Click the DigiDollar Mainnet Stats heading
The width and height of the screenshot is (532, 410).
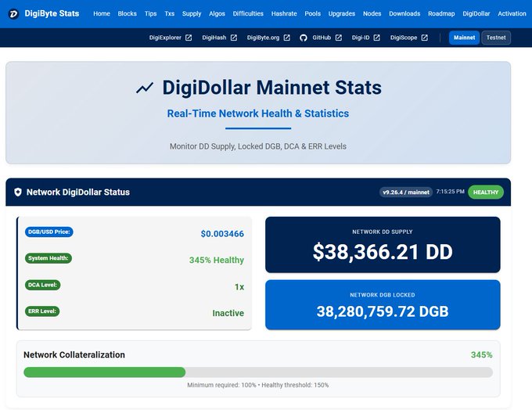pos(271,88)
